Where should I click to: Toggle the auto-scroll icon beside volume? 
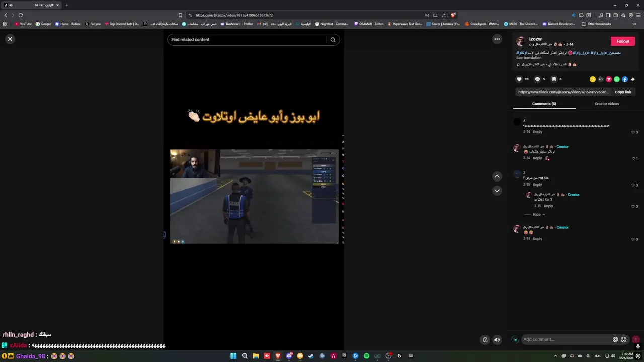click(x=485, y=340)
